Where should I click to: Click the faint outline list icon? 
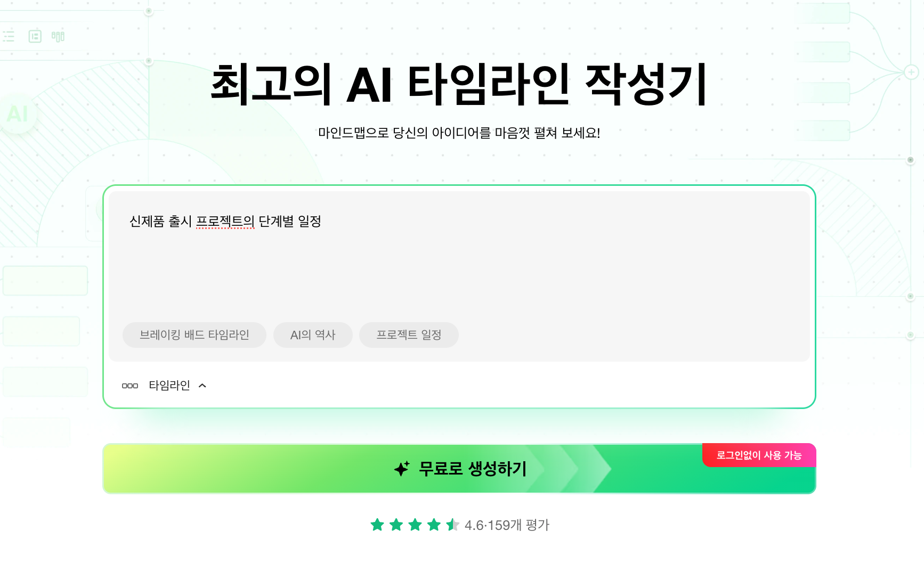pyautogui.click(x=9, y=36)
